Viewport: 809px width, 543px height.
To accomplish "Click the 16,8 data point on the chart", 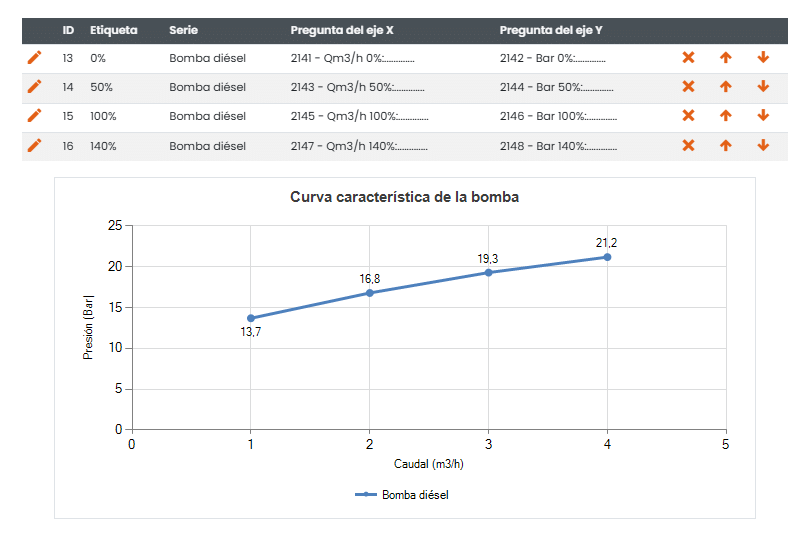I will click(369, 293).
